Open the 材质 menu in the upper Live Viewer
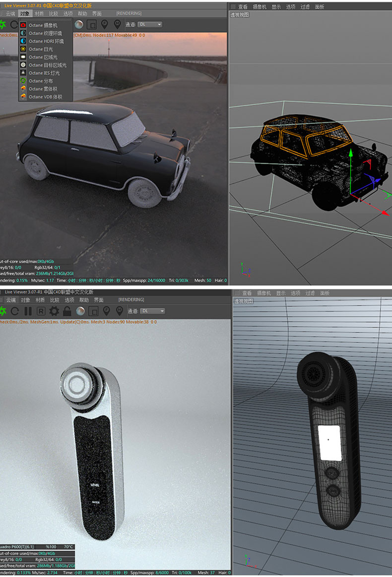 tap(39, 13)
